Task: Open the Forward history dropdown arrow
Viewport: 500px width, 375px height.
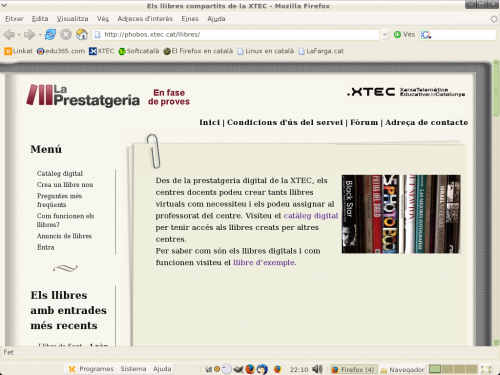Action: (40, 35)
